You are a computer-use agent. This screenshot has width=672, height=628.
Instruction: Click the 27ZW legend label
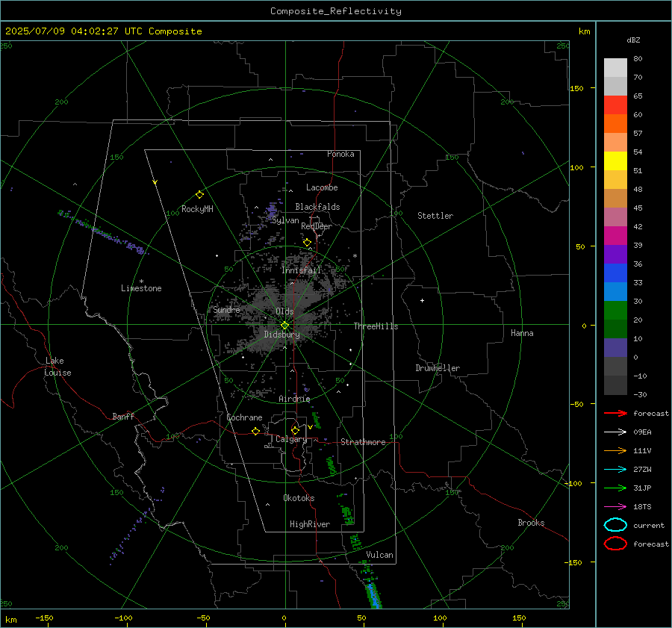(642, 470)
